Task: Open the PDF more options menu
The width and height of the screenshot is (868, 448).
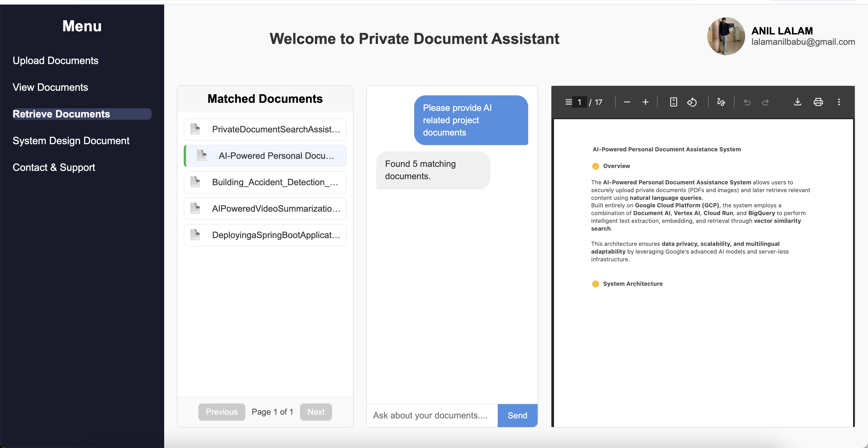Action: [839, 102]
